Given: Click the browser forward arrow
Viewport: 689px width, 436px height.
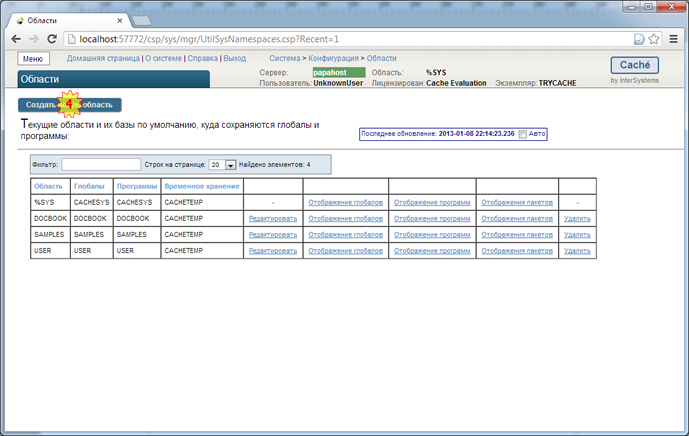Looking at the screenshot, I should 34,39.
